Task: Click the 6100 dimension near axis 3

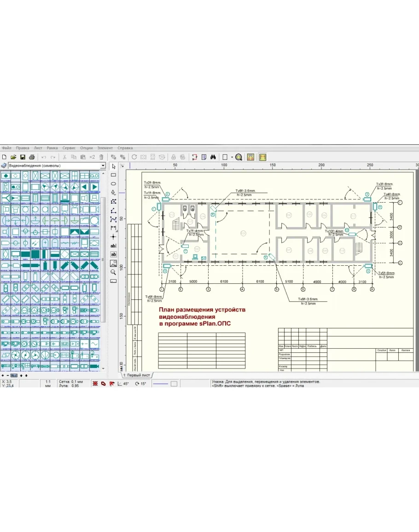Action: click(x=224, y=281)
